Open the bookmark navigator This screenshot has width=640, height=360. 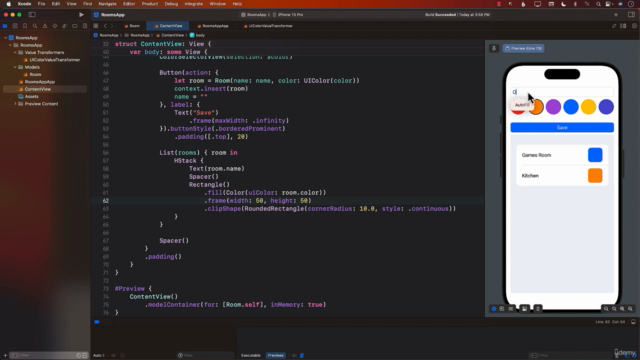click(25, 26)
